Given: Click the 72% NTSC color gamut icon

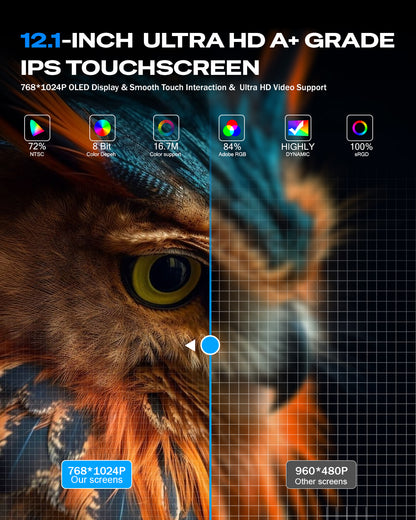Looking at the screenshot, I should click(37, 128).
